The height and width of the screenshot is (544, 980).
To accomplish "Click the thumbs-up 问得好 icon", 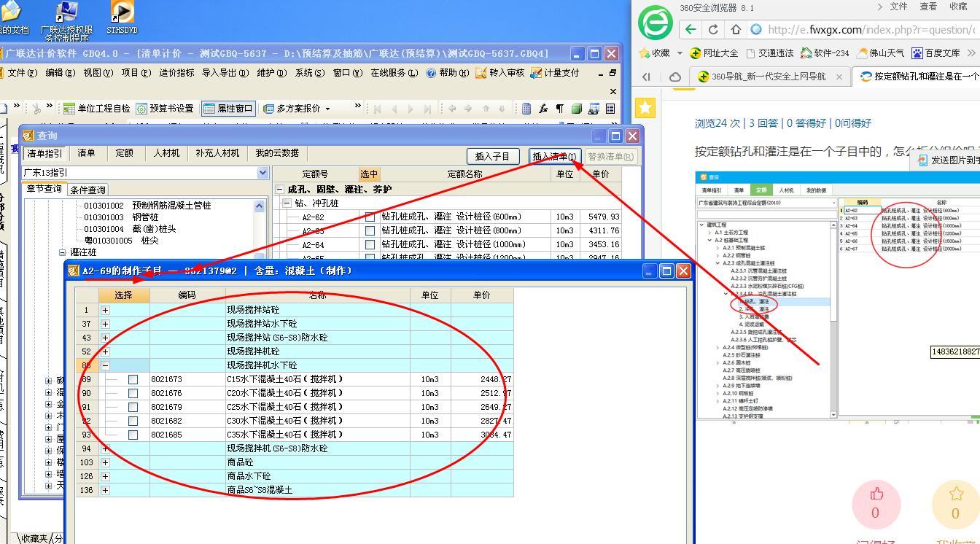I will coord(876,494).
